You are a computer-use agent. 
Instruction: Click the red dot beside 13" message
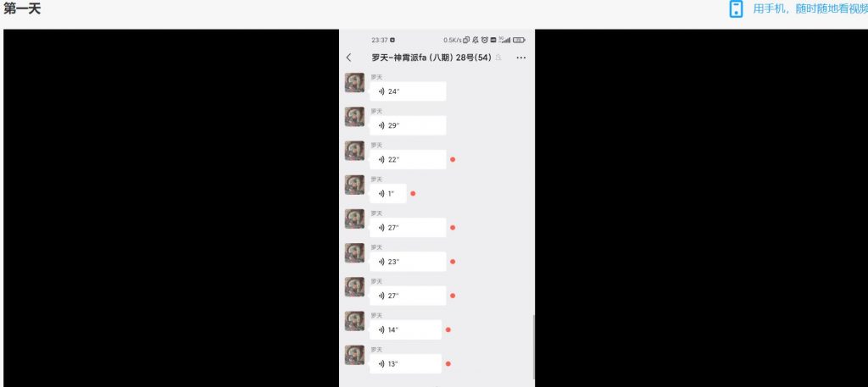tap(448, 364)
